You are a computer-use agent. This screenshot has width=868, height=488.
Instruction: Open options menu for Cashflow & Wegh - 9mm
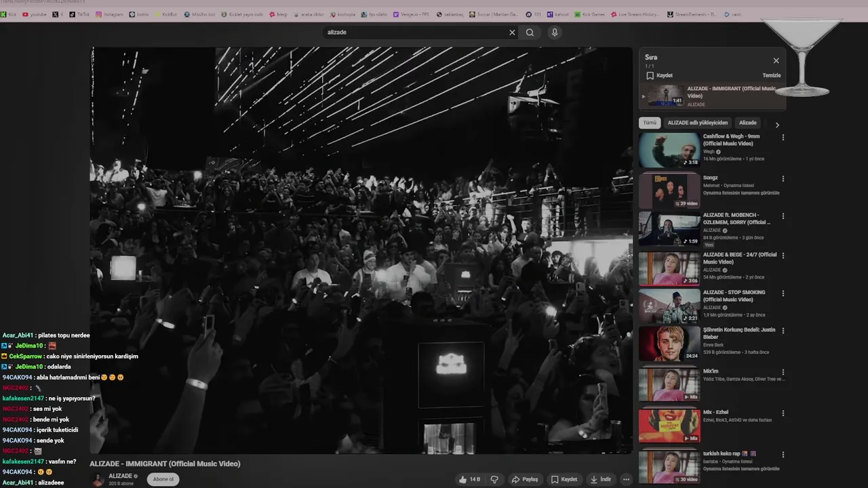click(x=783, y=138)
